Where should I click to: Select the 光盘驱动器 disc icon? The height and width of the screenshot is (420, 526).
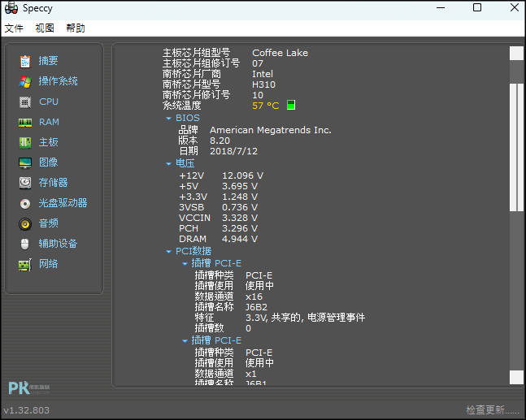pos(25,203)
